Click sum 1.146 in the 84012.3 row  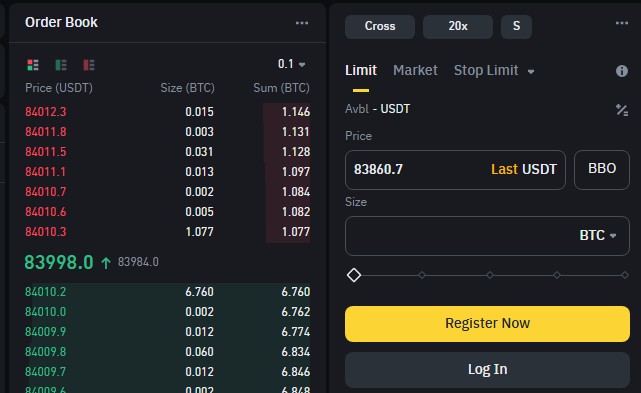coord(296,112)
